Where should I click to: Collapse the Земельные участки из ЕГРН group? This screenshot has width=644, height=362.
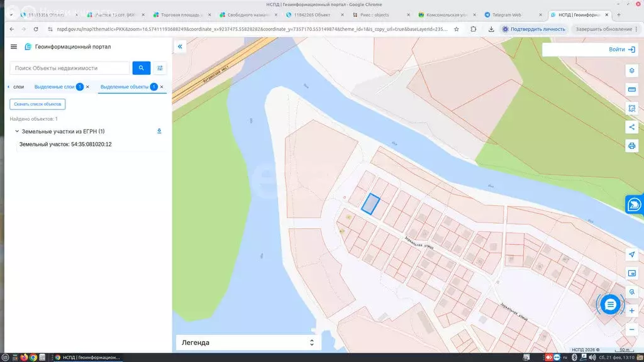pos(16,131)
